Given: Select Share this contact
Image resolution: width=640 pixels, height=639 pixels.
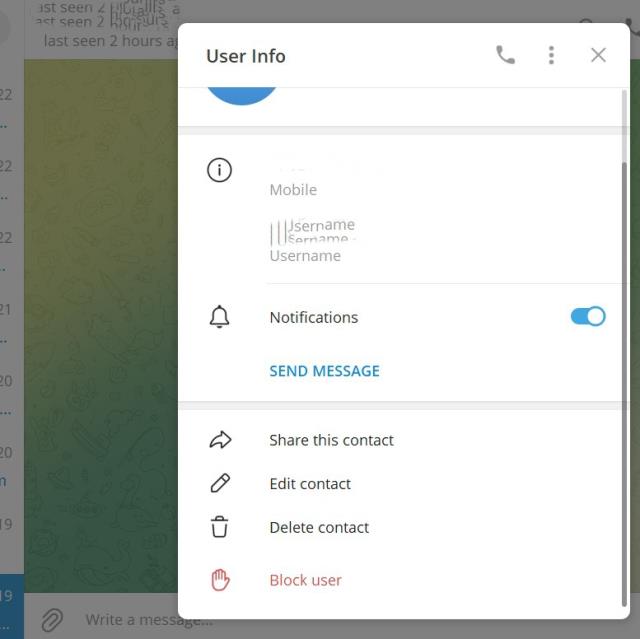Looking at the screenshot, I should 331,440.
